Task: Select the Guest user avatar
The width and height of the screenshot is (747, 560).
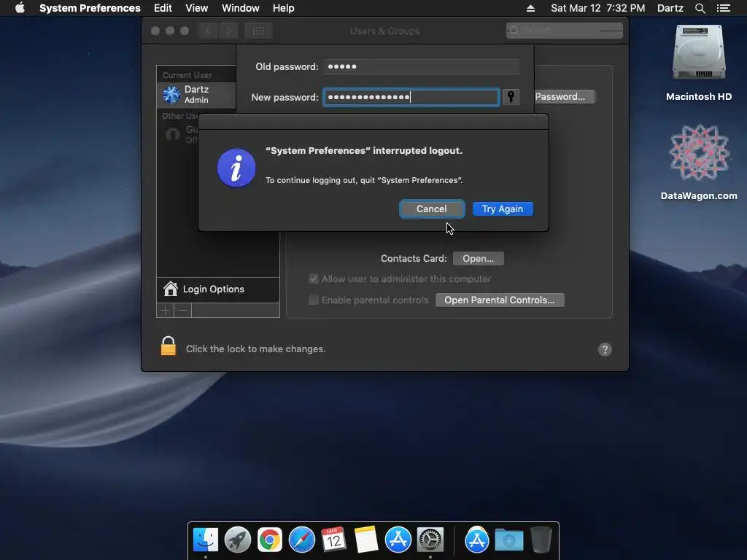Action: (172, 135)
